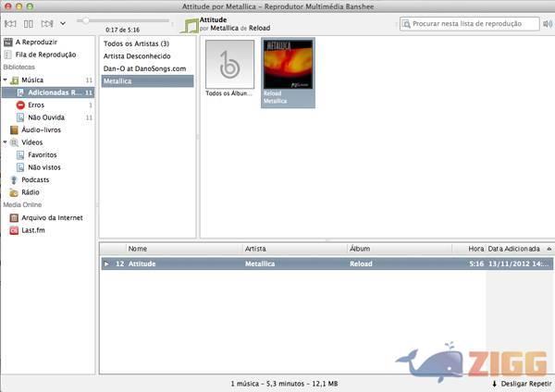Select 'Dan-O at DanoSongs.com' artist
The height and width of the screenshot is (392, 555).
click(x=144, y=68)
